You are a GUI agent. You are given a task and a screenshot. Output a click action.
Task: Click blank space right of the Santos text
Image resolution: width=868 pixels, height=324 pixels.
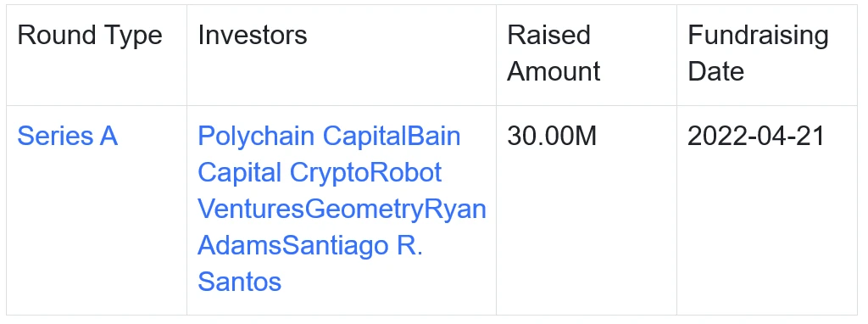[387, 282]
